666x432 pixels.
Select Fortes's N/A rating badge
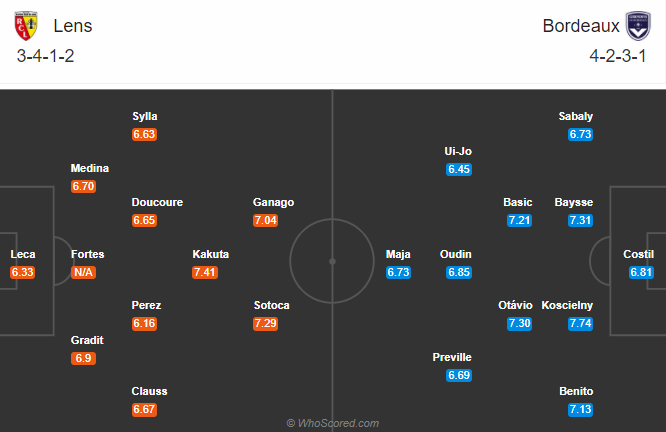83,272
